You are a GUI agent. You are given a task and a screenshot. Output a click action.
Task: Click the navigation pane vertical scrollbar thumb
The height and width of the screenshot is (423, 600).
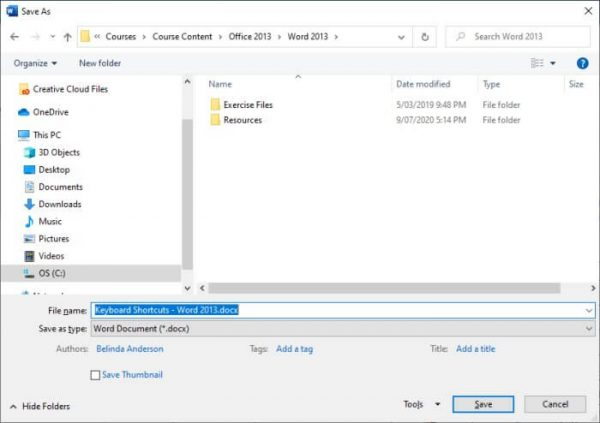(187, 194)
